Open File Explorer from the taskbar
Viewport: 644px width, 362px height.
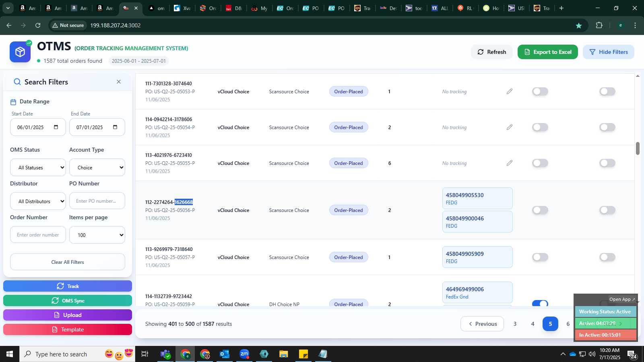tap(284, 354)
